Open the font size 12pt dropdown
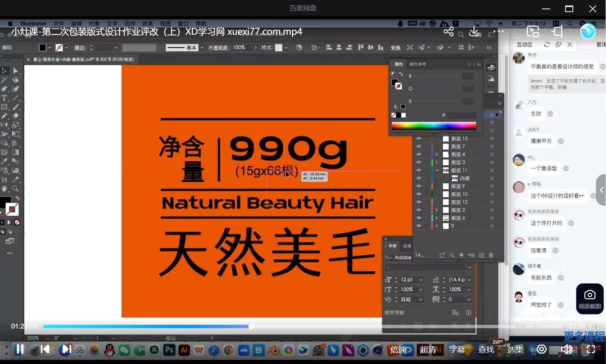The width and height of the screenshot is (606, 364). click(x=421, y=279)
